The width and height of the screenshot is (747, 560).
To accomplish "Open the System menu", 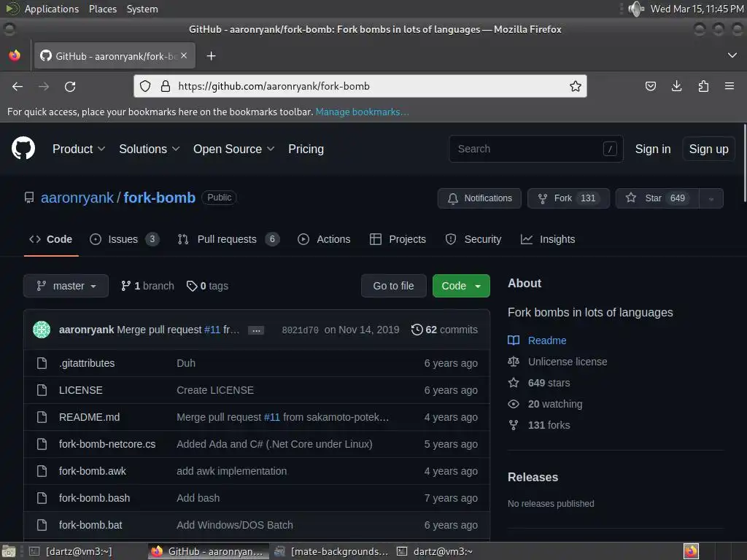I will click(142, 9).
